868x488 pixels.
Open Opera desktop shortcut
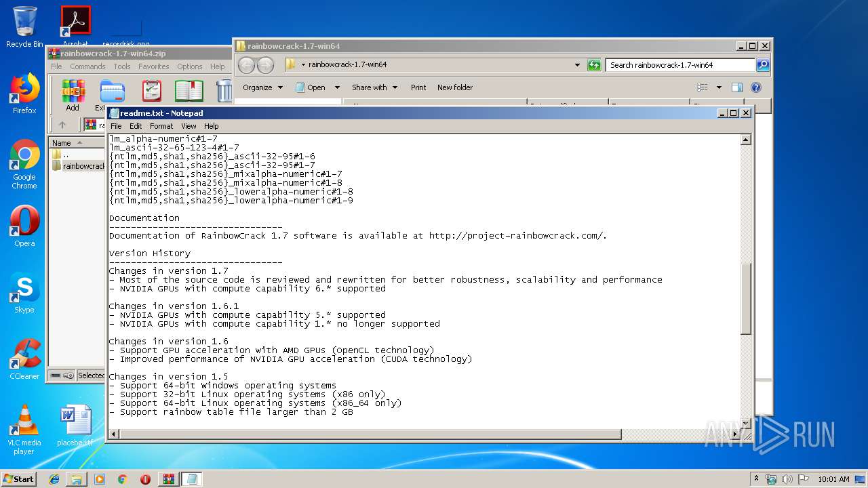tap(24, 226)
